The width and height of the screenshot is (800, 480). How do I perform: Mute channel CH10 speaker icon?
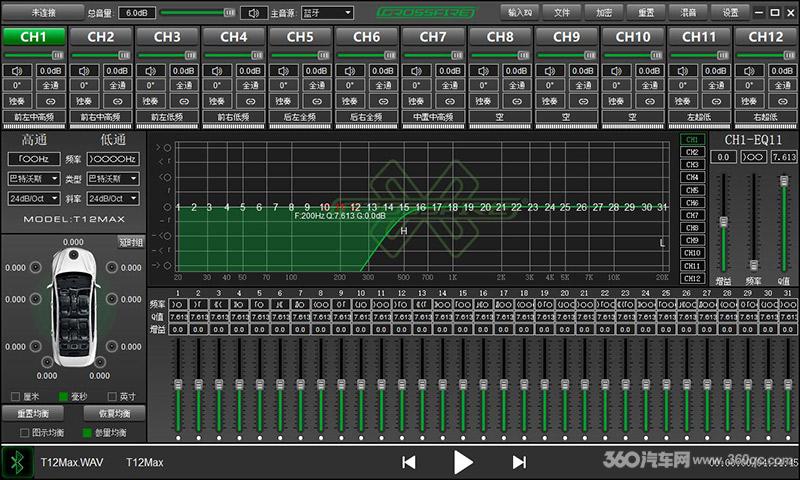coord(616,71)
